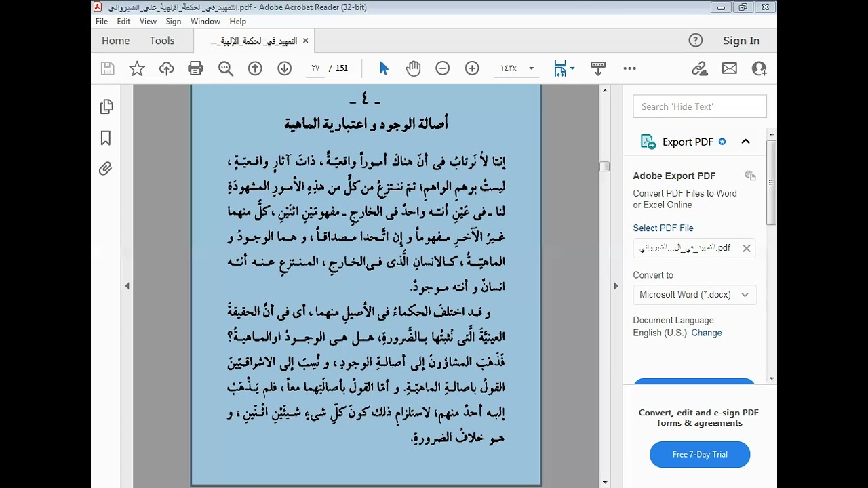Open Convert to Microsoft Word dropdown
868x488 pixels.
tap(695, 295)
